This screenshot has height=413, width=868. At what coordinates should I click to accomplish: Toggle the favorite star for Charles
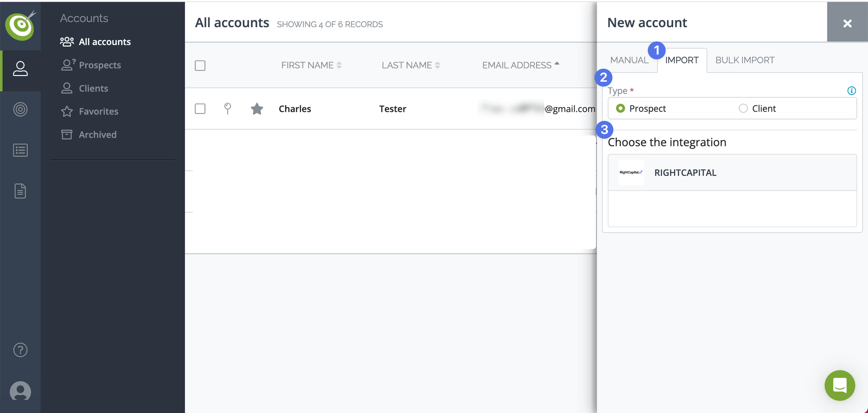257,109
